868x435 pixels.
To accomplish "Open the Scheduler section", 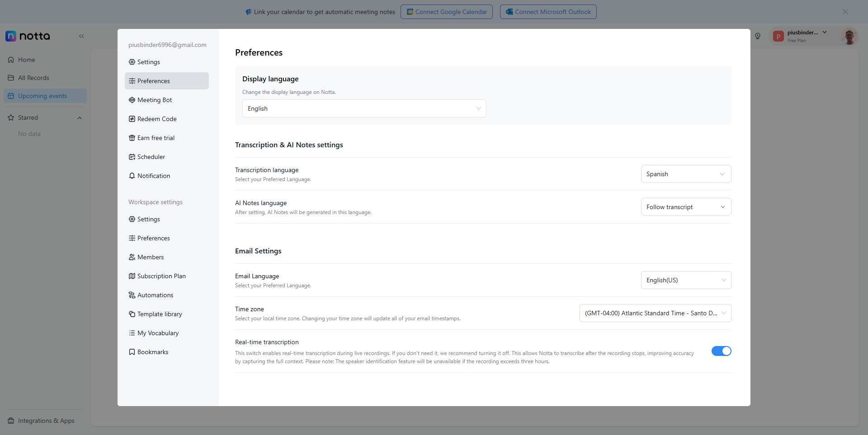I will 151,157.
